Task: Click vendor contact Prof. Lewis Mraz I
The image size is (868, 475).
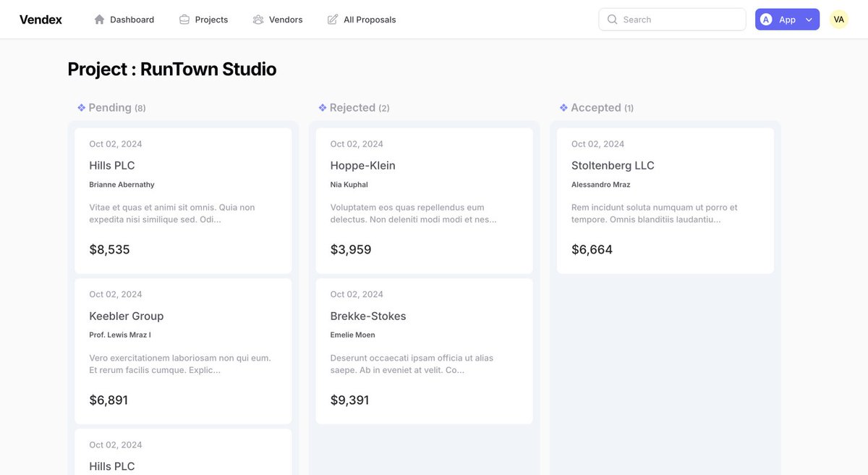Action: tap(120, 335)
